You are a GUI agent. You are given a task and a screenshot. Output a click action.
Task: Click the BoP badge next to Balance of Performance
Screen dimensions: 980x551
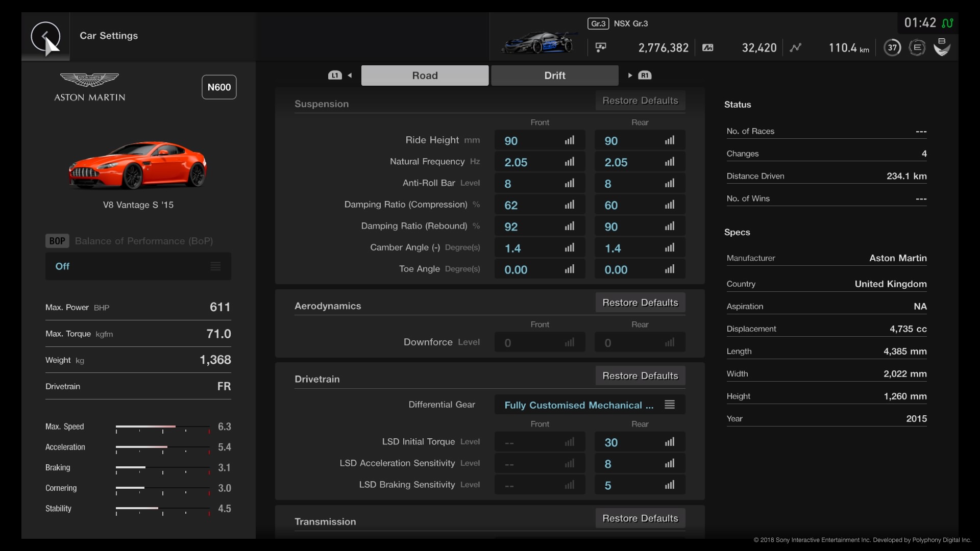point(57,240)
